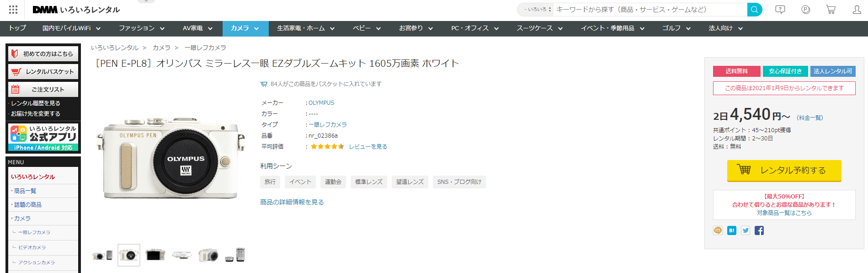This screenshot has height=273, width=868.
Task: Click the average rating stars
Action: [x=327, y=147]
